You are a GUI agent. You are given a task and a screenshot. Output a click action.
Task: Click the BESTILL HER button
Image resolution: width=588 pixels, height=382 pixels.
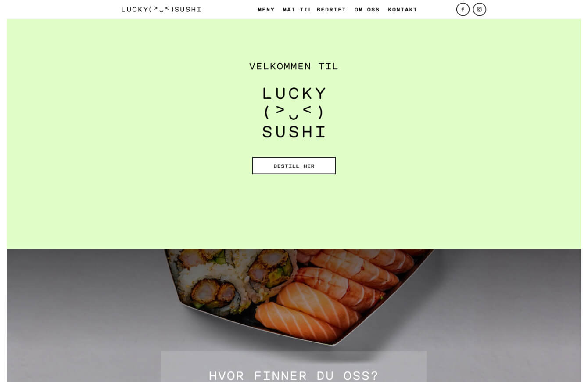tap(294, 166)
